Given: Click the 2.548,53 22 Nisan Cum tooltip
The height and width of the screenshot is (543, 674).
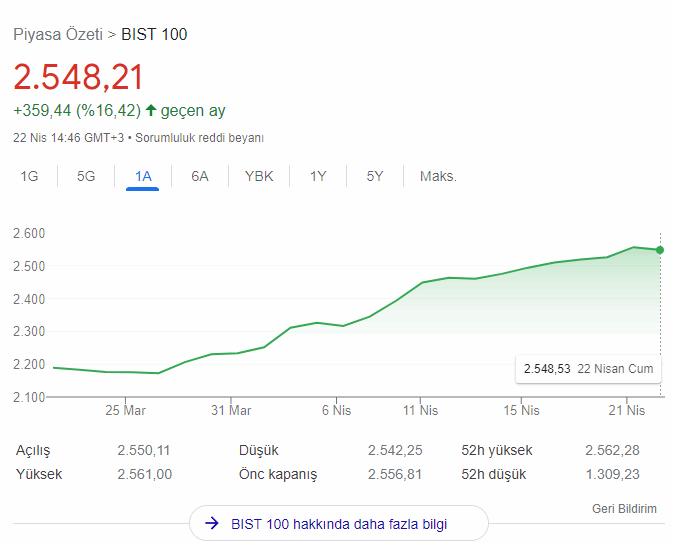Looking at the screenshot, I should [x=588, y=369].
